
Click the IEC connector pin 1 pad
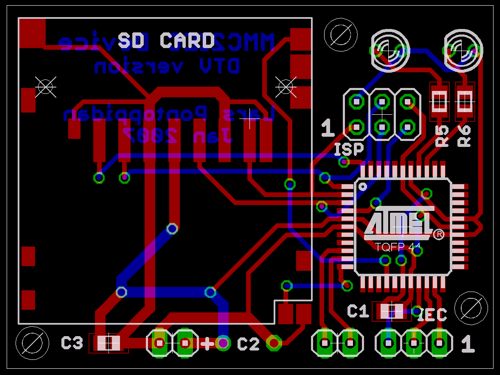[439, 343]
